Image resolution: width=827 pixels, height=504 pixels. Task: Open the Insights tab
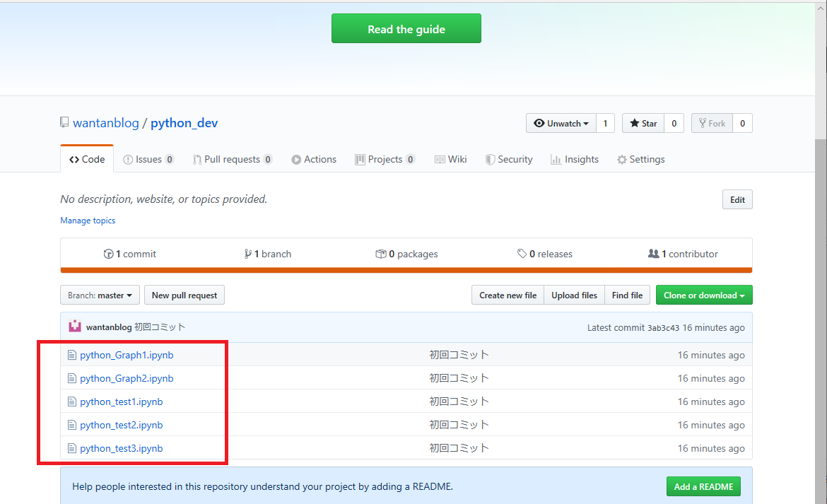575,159
